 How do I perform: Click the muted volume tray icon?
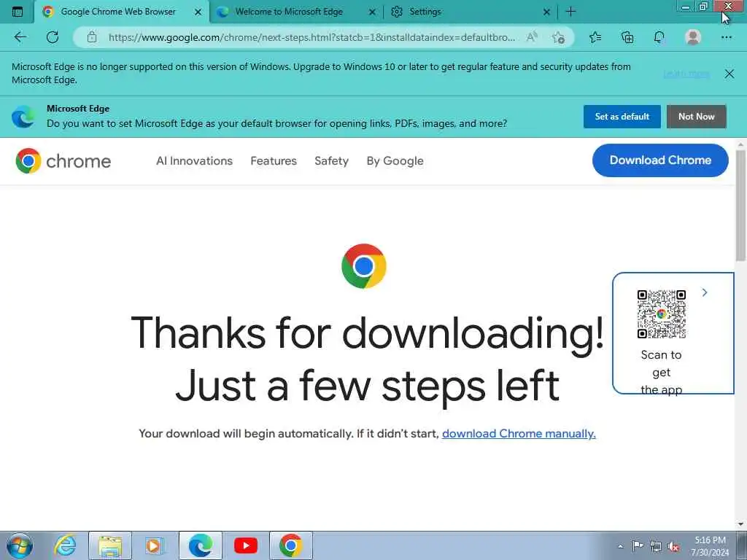tap(673, 546)
